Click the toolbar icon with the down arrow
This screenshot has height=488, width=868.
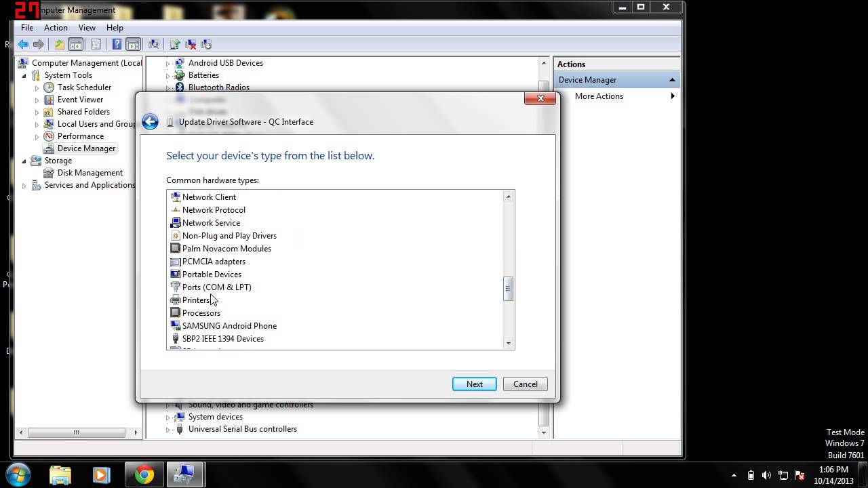point(206,44)
